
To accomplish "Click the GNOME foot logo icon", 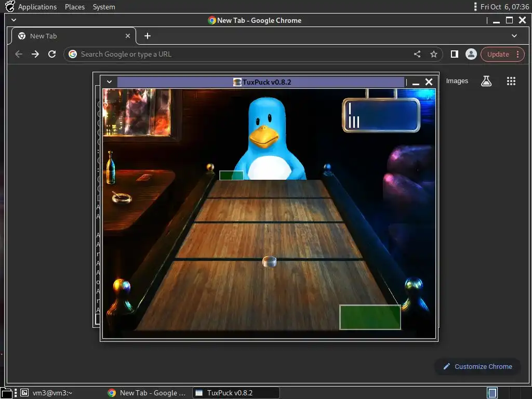I will (9, 6).
